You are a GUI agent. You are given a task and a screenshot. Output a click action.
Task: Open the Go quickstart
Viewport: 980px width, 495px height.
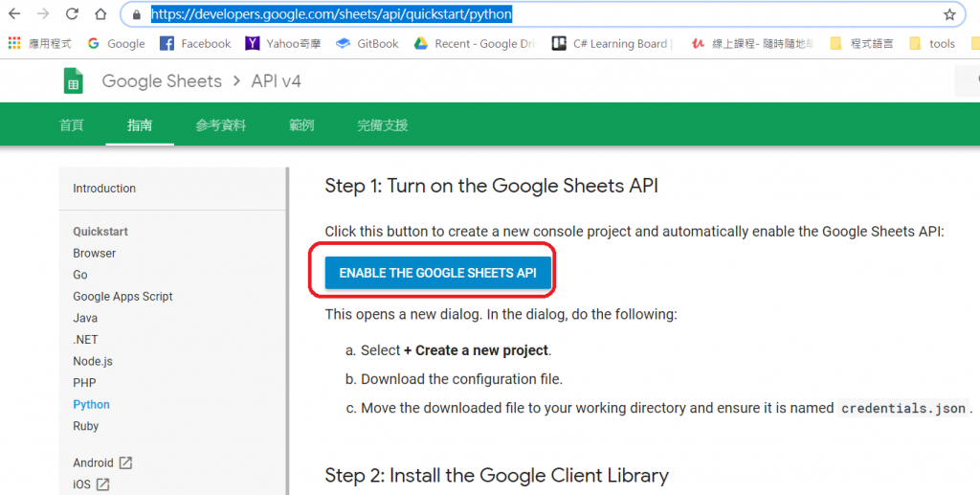(80, 275)
